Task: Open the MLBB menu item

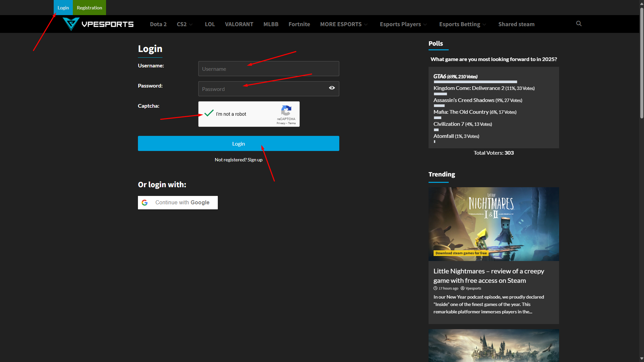Action: 271,24
